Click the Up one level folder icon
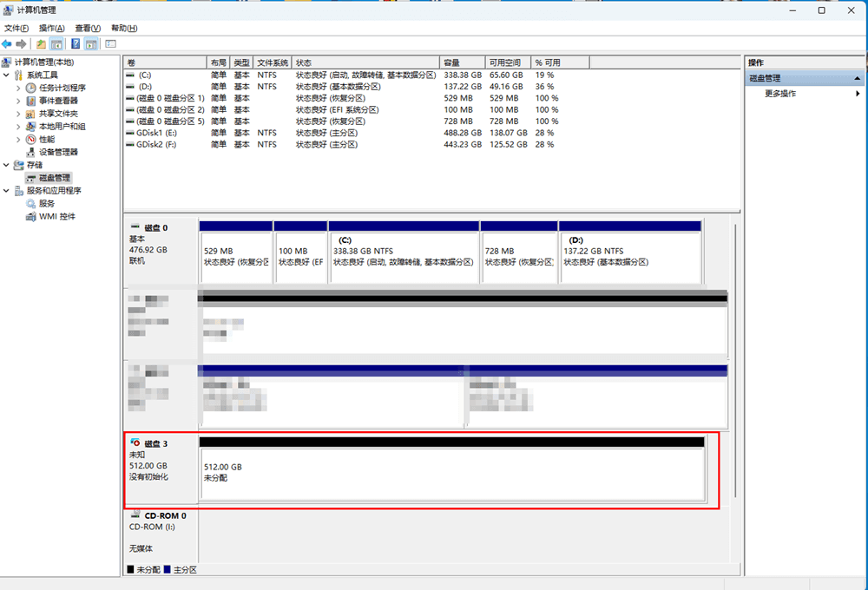The image size is (868, 590). point(41,43)
